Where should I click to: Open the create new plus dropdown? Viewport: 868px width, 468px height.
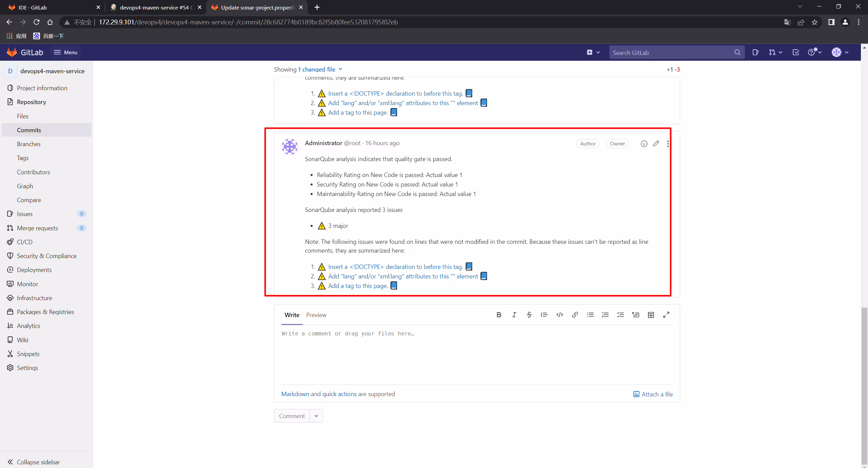[x=593, y=52]
